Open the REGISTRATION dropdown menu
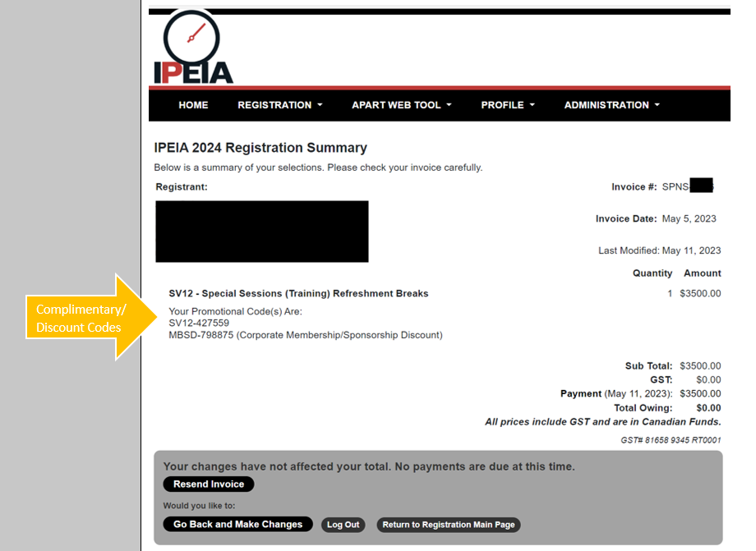 pyautogui.click(x=279, y=105)
